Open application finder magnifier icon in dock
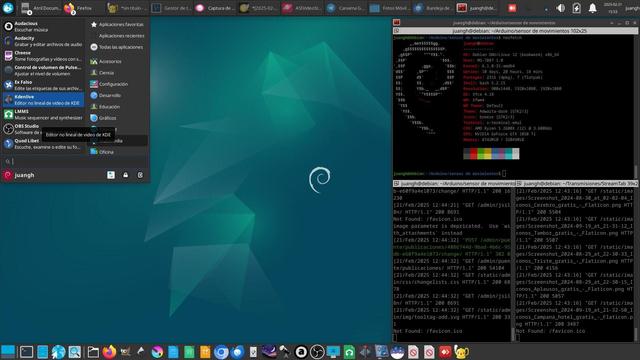 coord(75,352)
